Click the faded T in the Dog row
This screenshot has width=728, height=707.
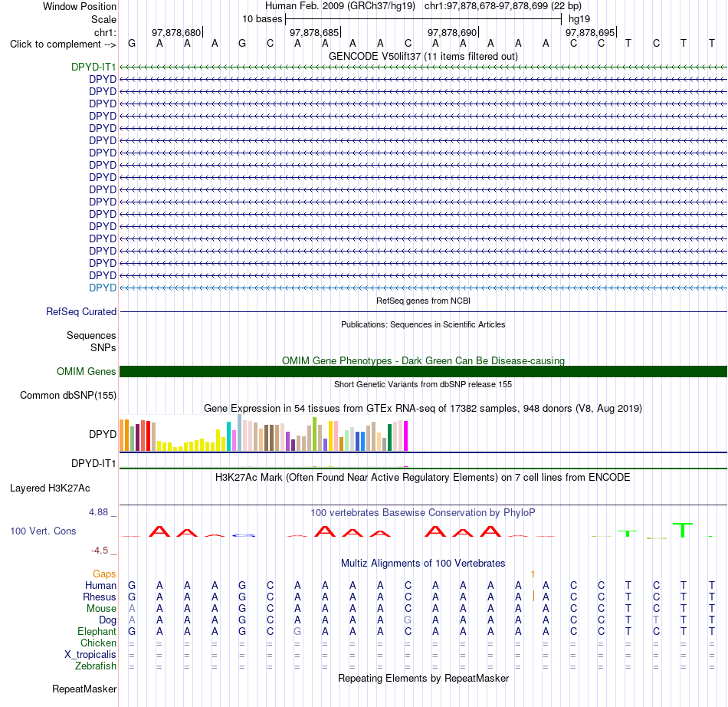[656, 620]
